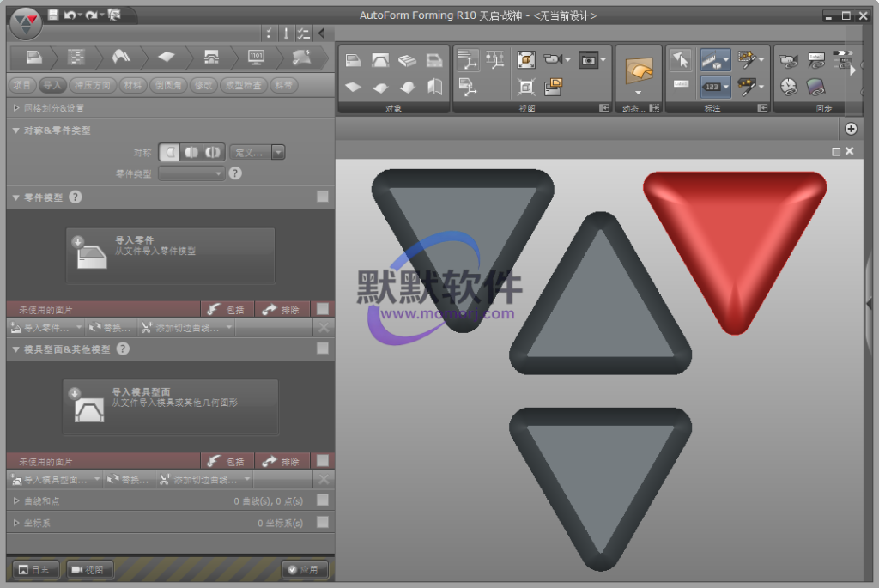Switch to the 冲压方向 tab
This screenshot has width=879, height=588.
point(93,85)
